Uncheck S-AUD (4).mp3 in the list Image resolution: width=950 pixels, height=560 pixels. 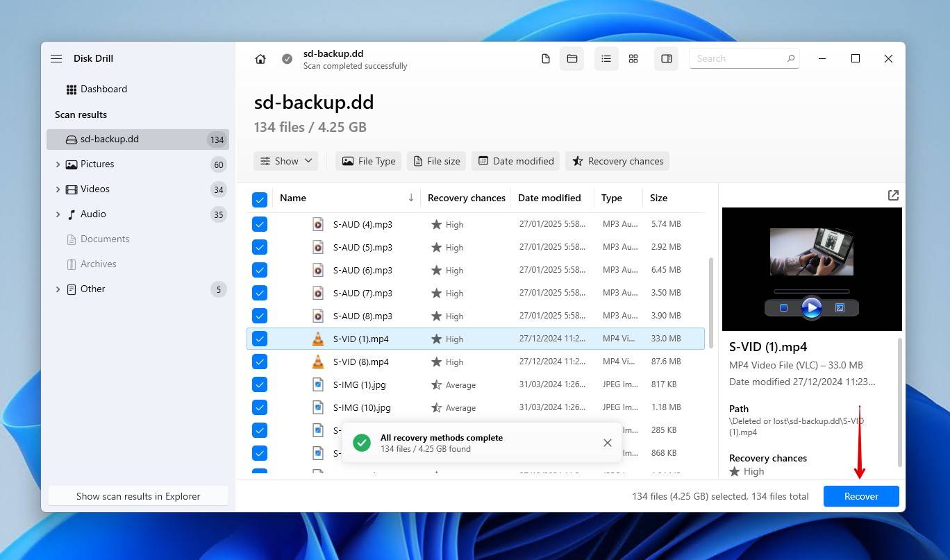[x=259, y=224]
